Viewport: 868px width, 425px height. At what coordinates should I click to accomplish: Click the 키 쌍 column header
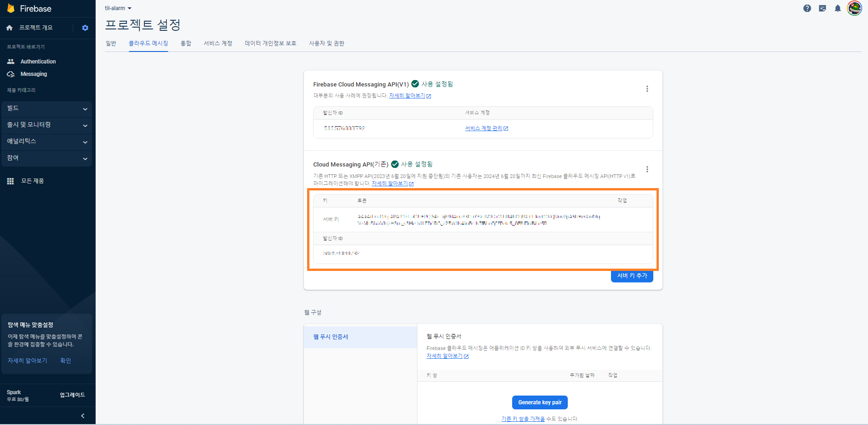[432, 375]
